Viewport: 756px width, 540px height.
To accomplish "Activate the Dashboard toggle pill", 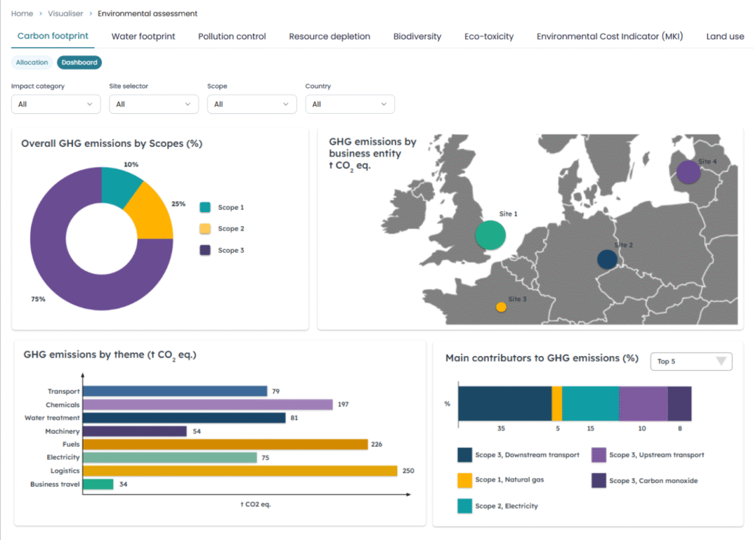I will 79,62.
